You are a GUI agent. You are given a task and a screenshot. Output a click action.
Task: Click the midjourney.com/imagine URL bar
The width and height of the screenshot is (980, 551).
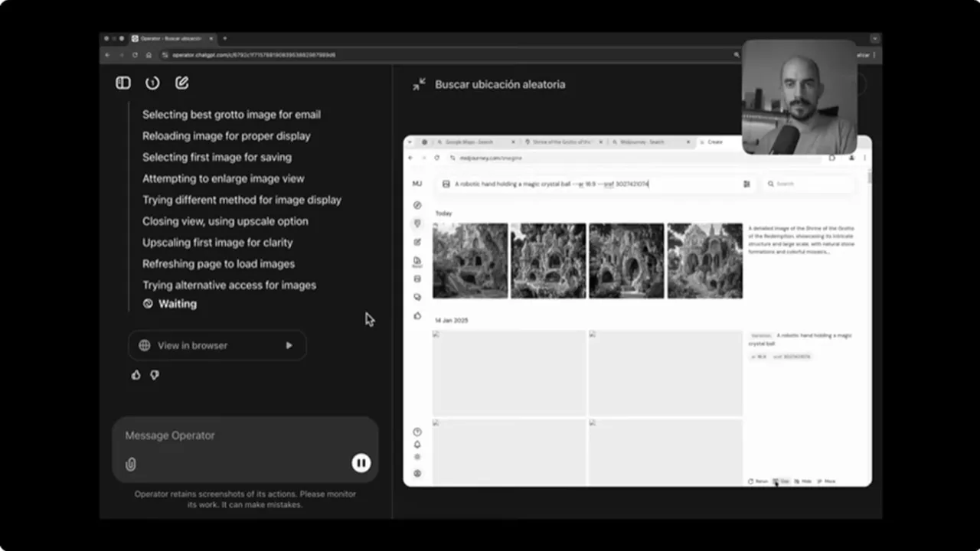(x=635, y=158)
